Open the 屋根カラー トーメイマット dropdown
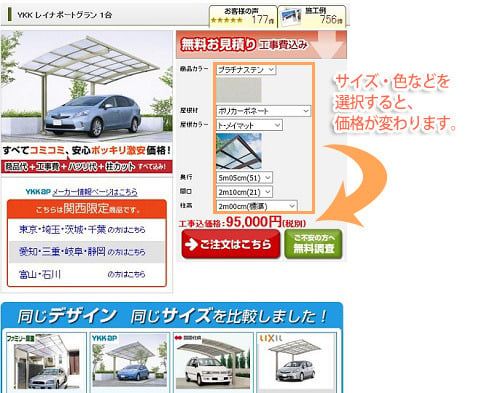The height and width of the screenshot is (393, 478). (249, 125)
